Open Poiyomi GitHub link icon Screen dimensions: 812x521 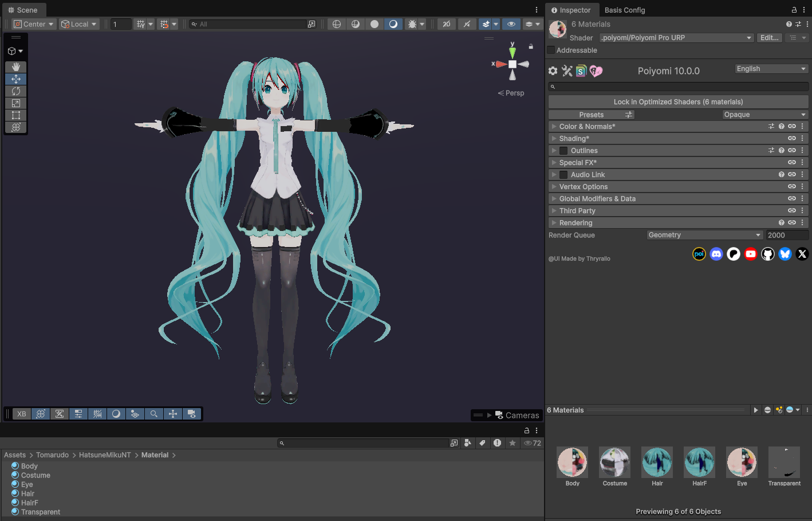pos(768,254)
